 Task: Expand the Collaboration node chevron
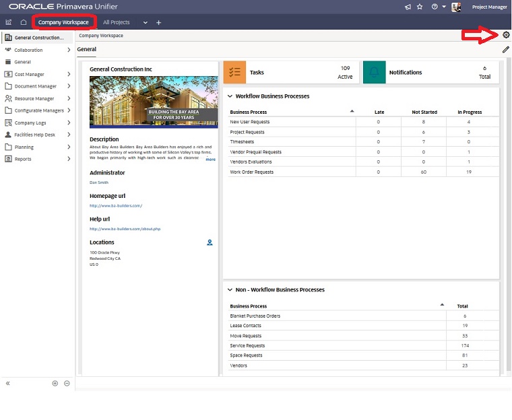pyautogui.click(x=69, y=50)
